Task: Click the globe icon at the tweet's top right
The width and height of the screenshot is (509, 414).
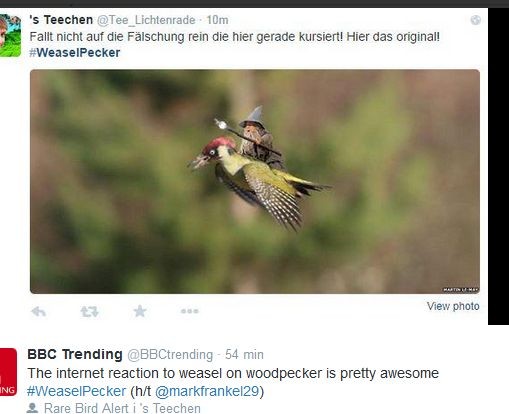Action: tap(475, 20)
